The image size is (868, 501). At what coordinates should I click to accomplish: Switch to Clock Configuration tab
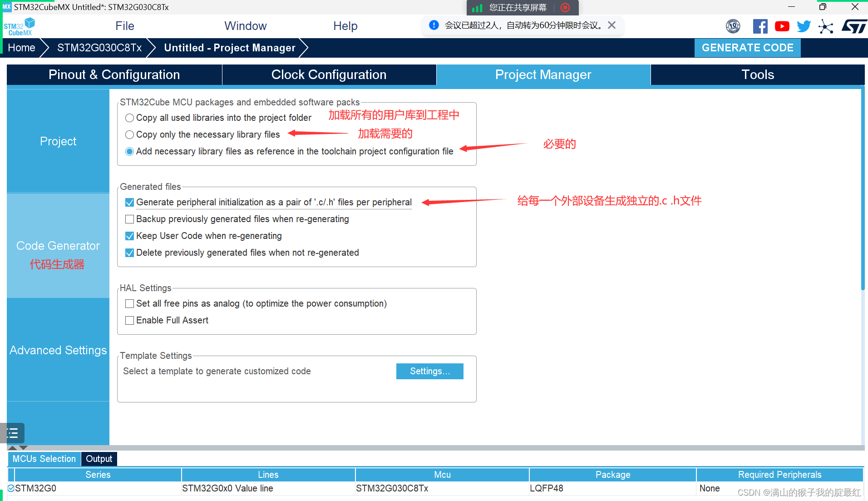(x=329, y=75)
